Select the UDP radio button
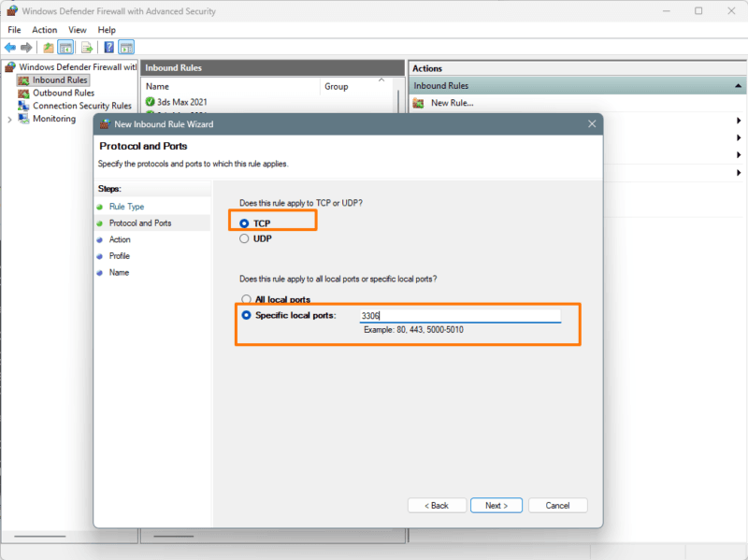Viewport: 748px width, 560px height. [244, 238]
